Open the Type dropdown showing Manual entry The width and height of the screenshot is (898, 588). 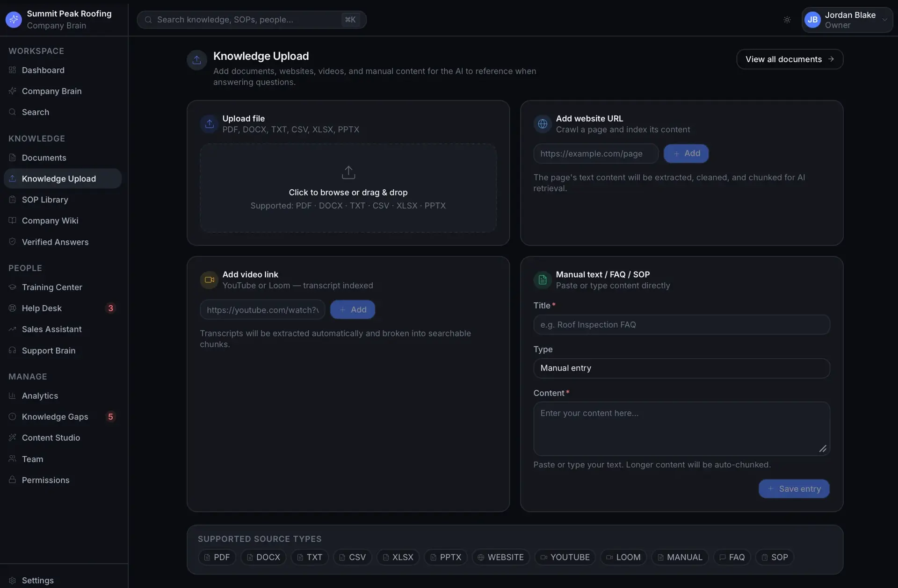point(681,368)
